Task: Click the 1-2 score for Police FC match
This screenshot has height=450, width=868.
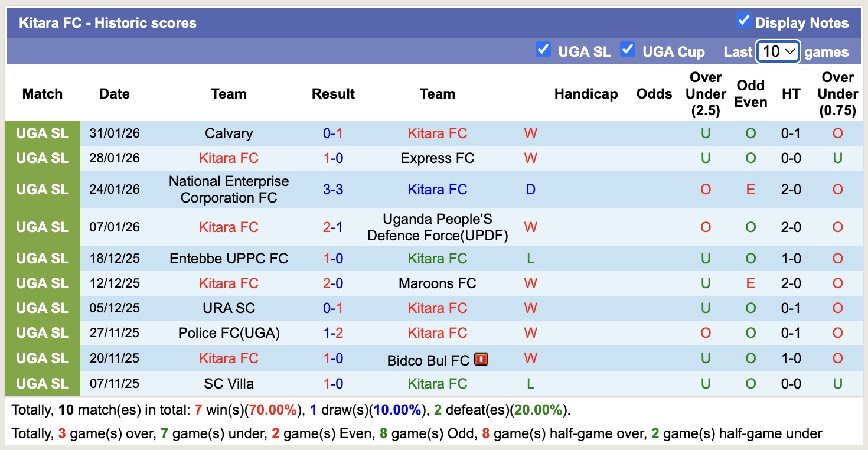Action: pos(333,333)
